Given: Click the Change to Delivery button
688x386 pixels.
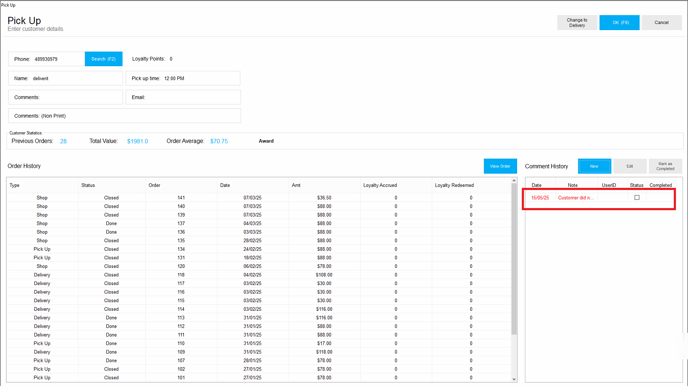Looking at the screenshot, I should [577, 22].
